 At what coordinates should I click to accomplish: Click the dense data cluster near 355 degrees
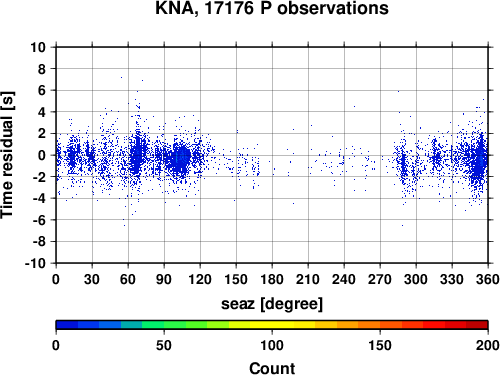point(480,160)
